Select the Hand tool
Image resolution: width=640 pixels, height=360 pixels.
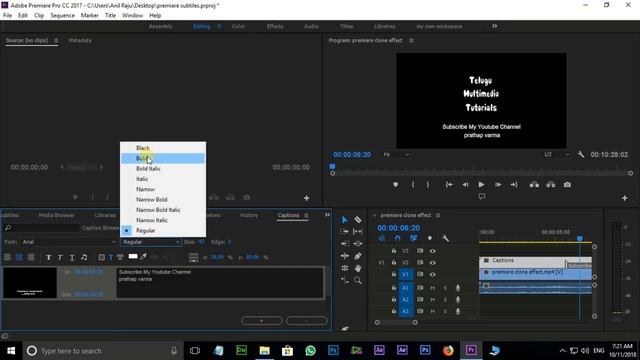click(x=358, y=268)
